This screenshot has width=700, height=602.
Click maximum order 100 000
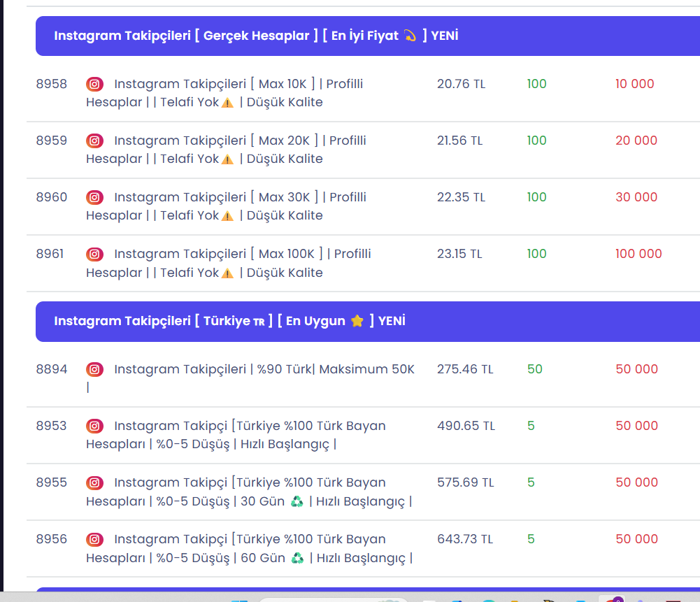639,254
